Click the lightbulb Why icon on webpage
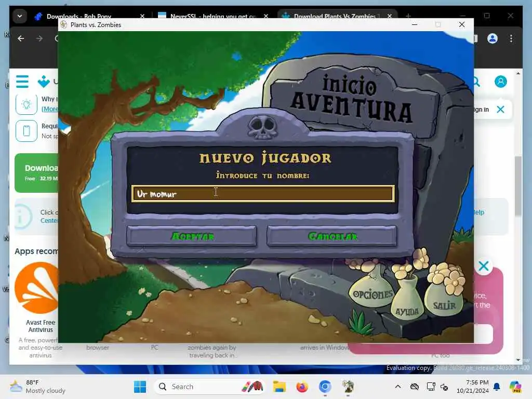The image size is (532, 399). click(x=26, y=104)
